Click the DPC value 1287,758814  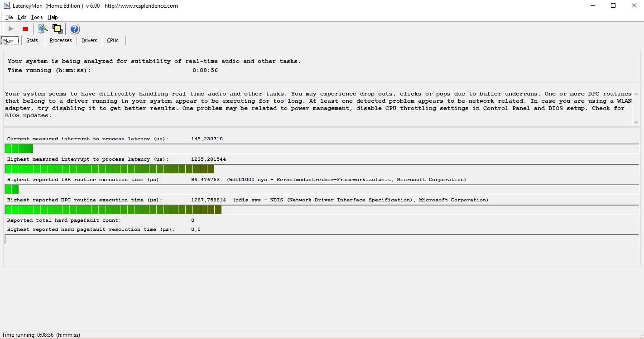pos(208,200)
